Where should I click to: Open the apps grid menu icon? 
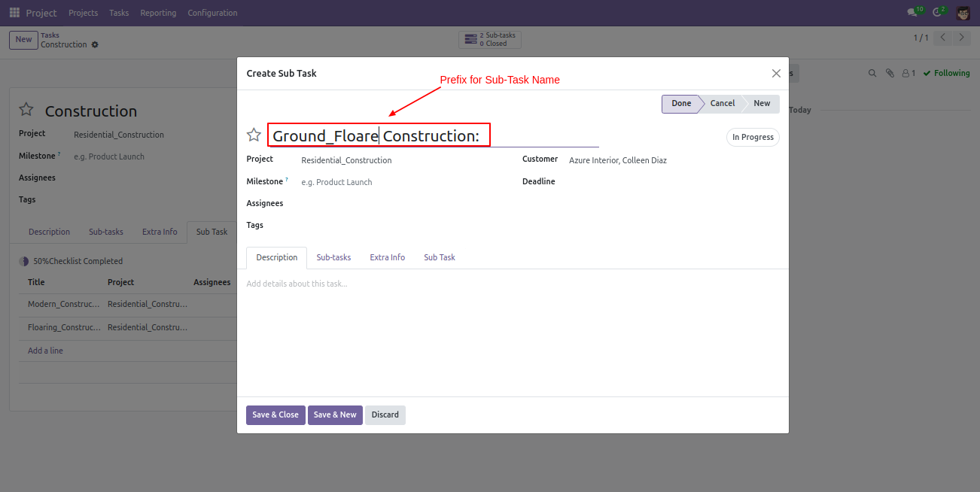click(14, 13)
